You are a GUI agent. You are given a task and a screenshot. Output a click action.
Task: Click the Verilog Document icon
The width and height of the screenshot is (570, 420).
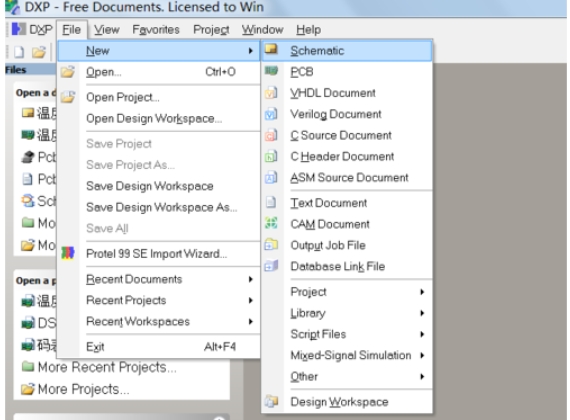[x=271, y=114]
